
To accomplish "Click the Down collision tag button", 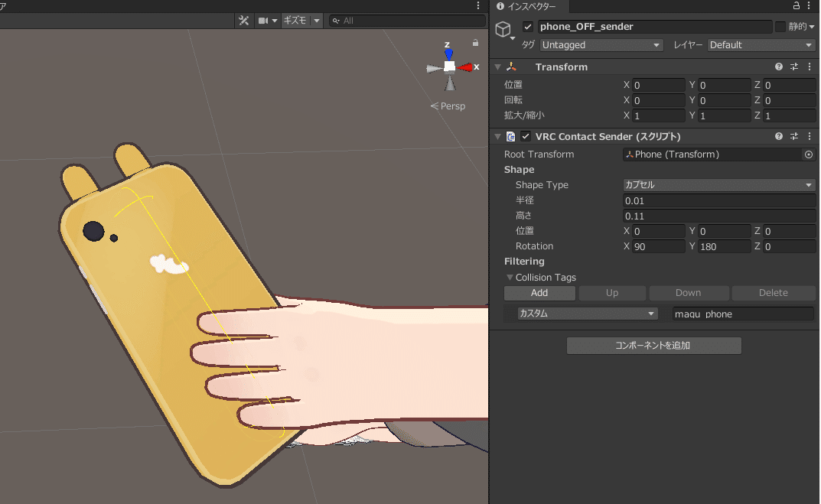I will (x=689, y=293).
